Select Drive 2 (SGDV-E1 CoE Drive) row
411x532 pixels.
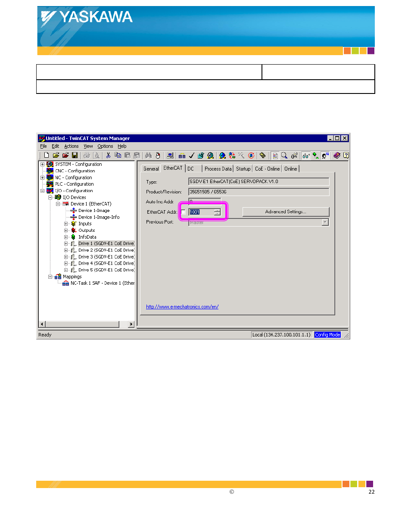click(x=106, y=250)
